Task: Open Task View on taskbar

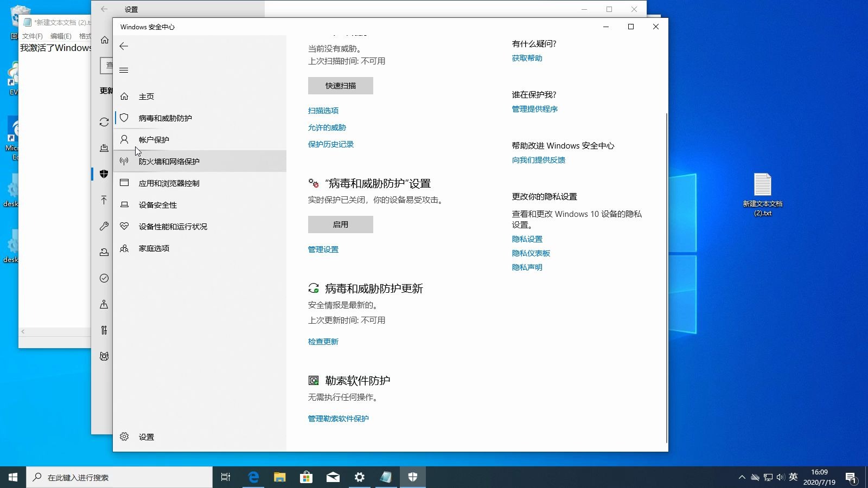Action: (x=226, y=477)
